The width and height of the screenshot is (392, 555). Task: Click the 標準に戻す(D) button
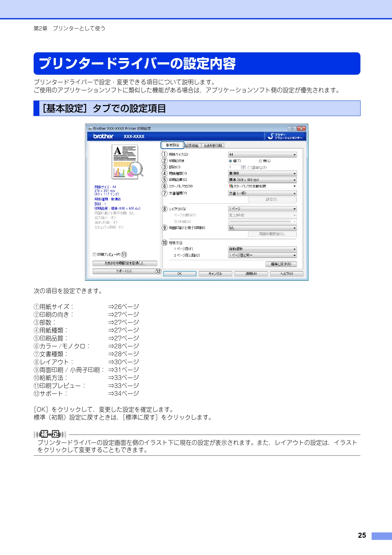pos(281,264)
